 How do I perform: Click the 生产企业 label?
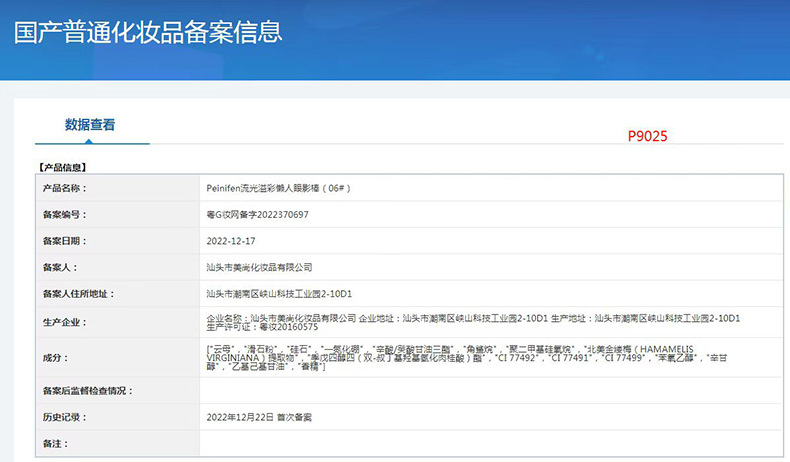64,322
